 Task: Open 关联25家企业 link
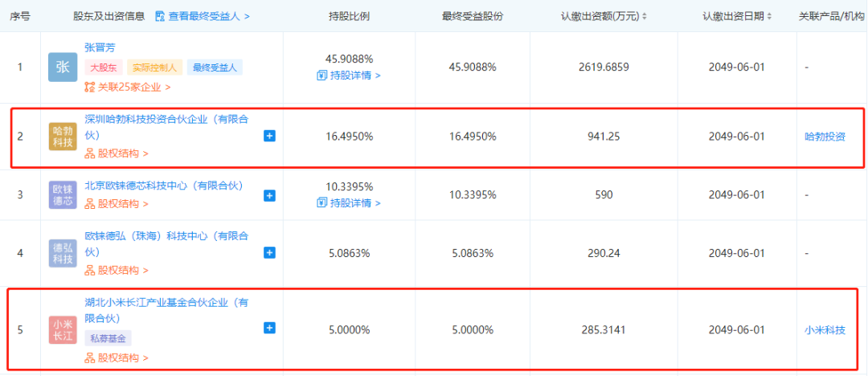point(134,87)
